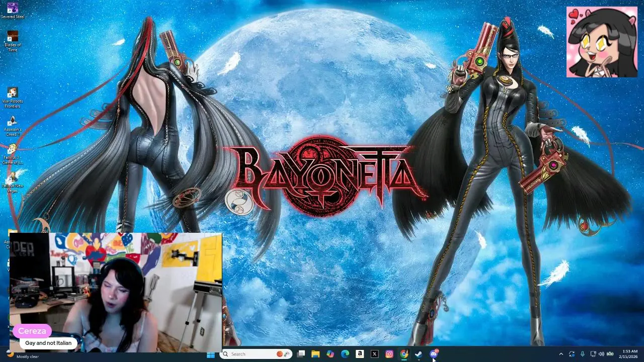The image size is (644, 362).
Task: Open Microsoft Edge from the taskbar
Action: (x=345, y=354)
